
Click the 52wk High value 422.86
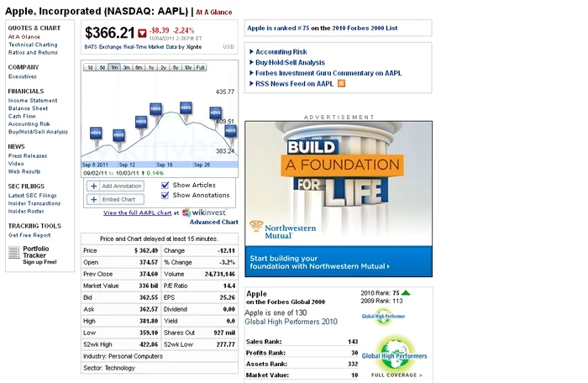[149, 344]
